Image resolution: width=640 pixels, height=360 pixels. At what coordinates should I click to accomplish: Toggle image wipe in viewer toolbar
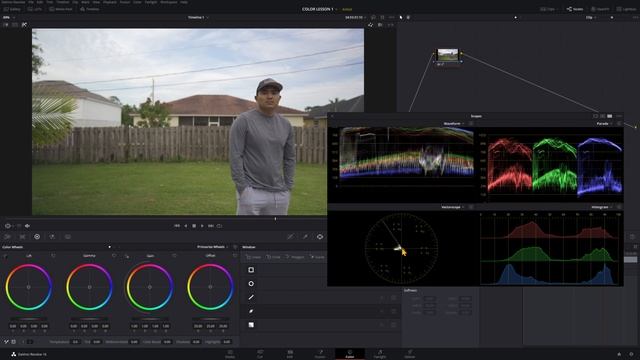coord(6,25)
